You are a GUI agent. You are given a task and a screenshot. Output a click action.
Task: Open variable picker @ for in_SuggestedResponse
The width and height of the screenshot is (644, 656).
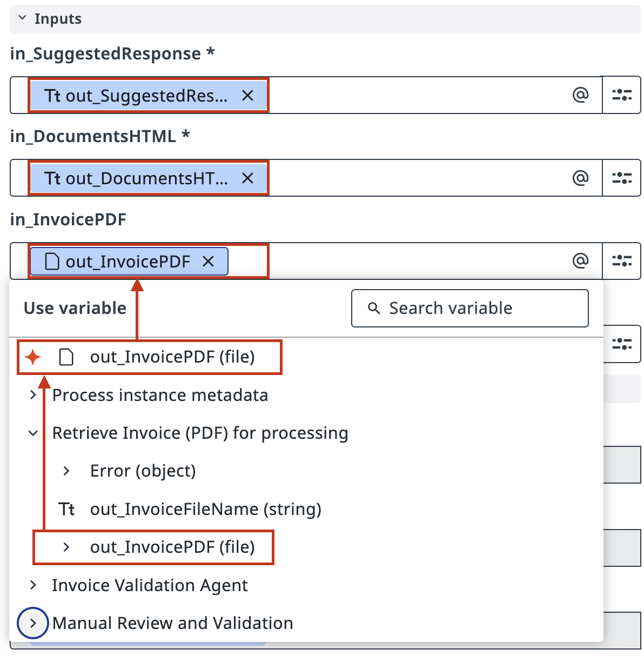tap(580, 95)
